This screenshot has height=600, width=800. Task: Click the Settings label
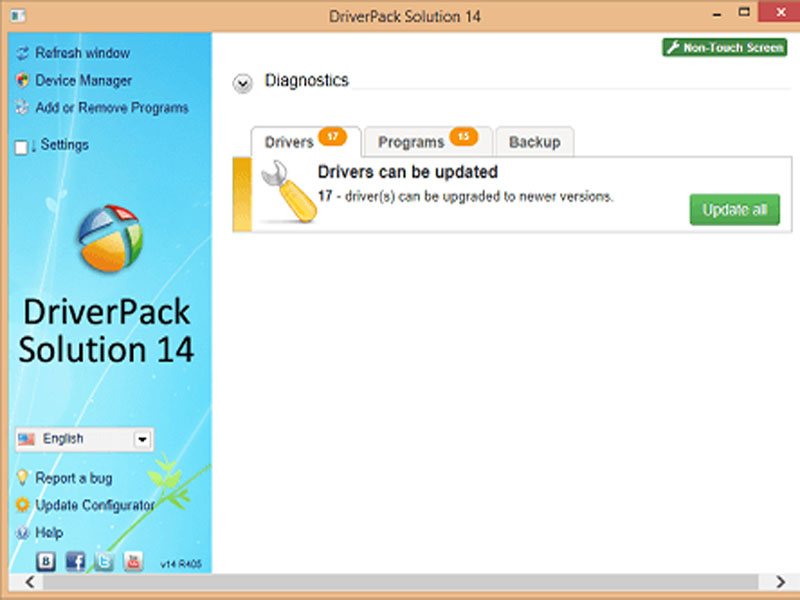64,145
